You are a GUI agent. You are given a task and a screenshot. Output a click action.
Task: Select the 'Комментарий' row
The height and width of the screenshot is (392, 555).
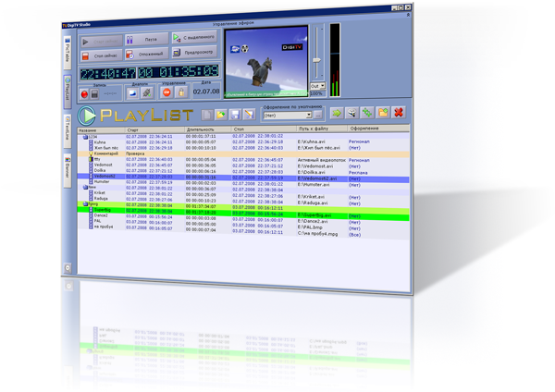point(243,154)
